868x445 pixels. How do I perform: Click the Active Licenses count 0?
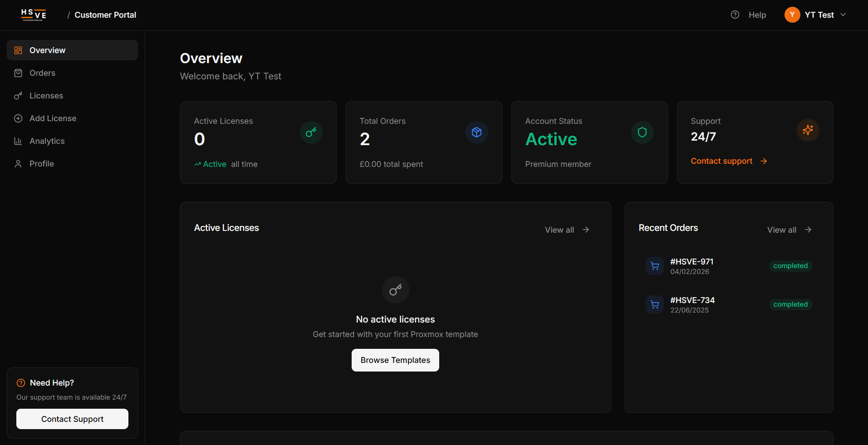tap(200, 139)
